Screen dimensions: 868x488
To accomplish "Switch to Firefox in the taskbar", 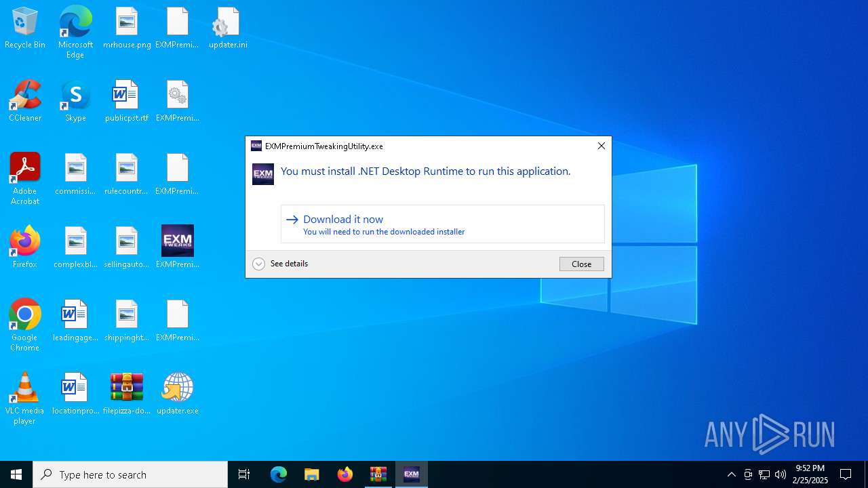I will tap(345, 474).
